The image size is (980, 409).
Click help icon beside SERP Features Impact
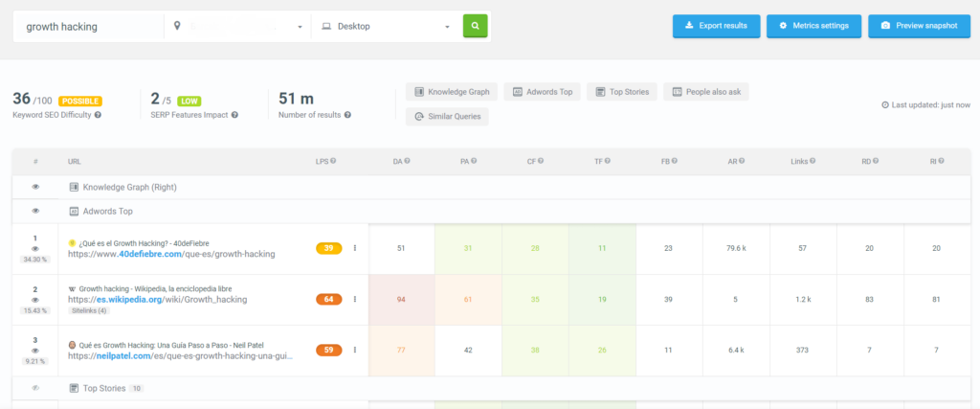(x=235, y=115)
